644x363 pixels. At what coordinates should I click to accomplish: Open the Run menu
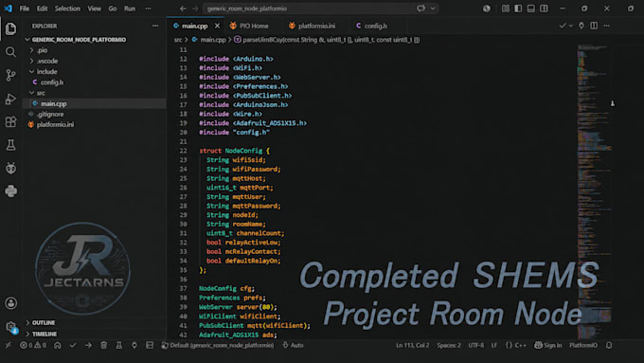coord(130,9)
